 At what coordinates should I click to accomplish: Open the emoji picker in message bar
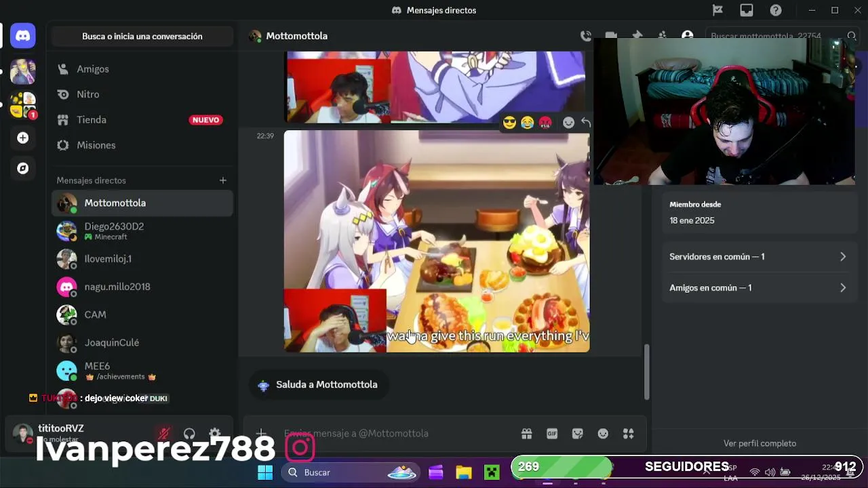coord(603,434)
